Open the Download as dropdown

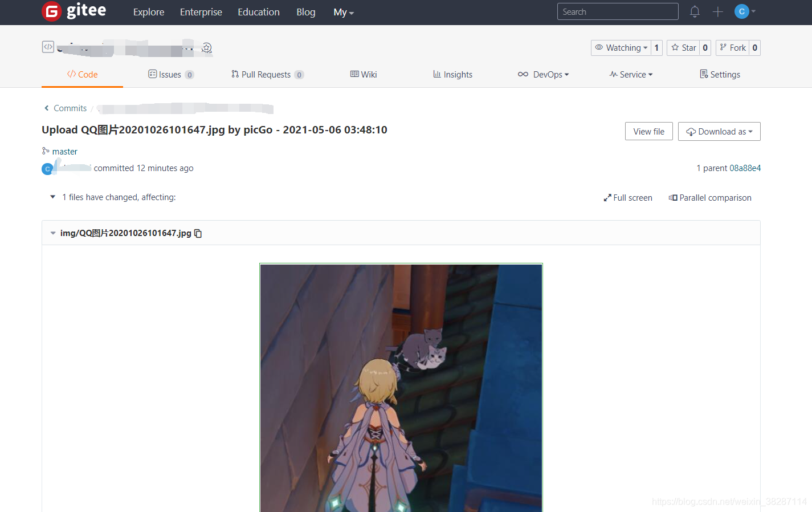(x=719, y=131)
